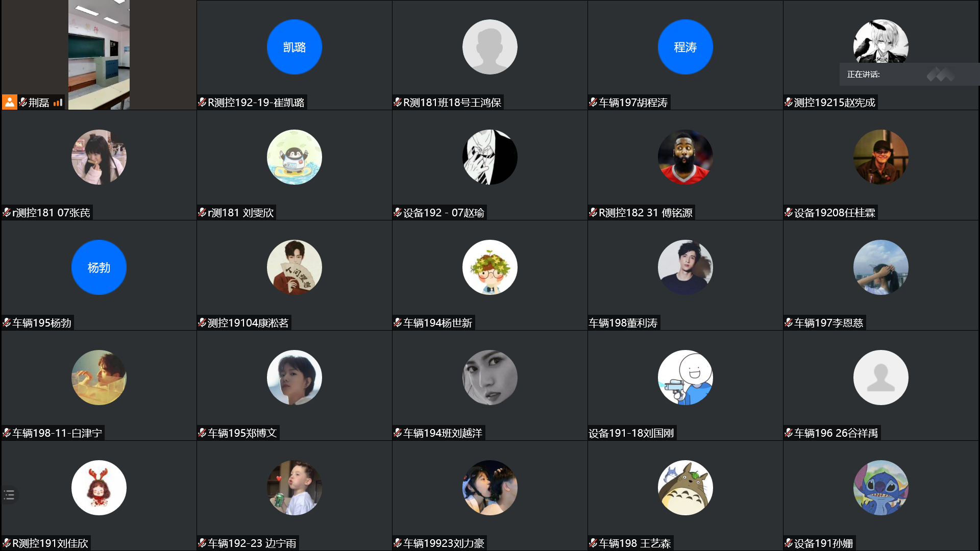The width and height of the screenshot is (980, 551).
Task: Click the name label 设备191-18刘国刚
Action: tap(631, 433)
